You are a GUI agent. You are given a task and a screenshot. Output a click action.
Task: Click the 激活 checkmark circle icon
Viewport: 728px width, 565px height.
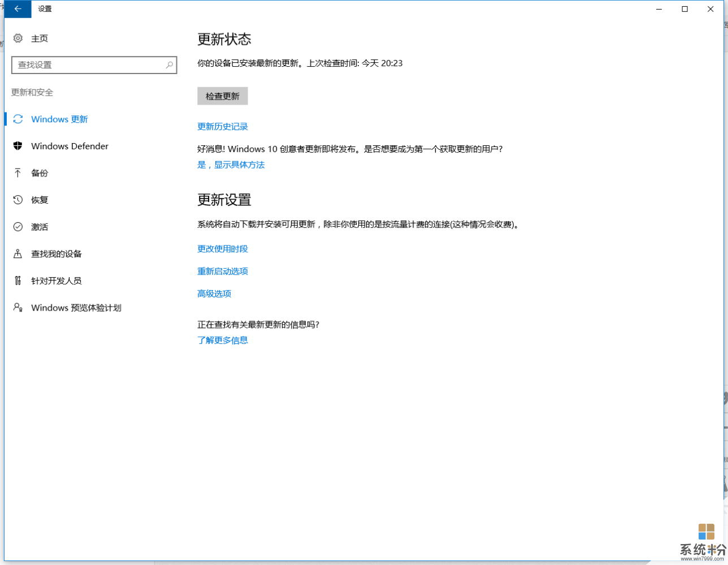18,227
